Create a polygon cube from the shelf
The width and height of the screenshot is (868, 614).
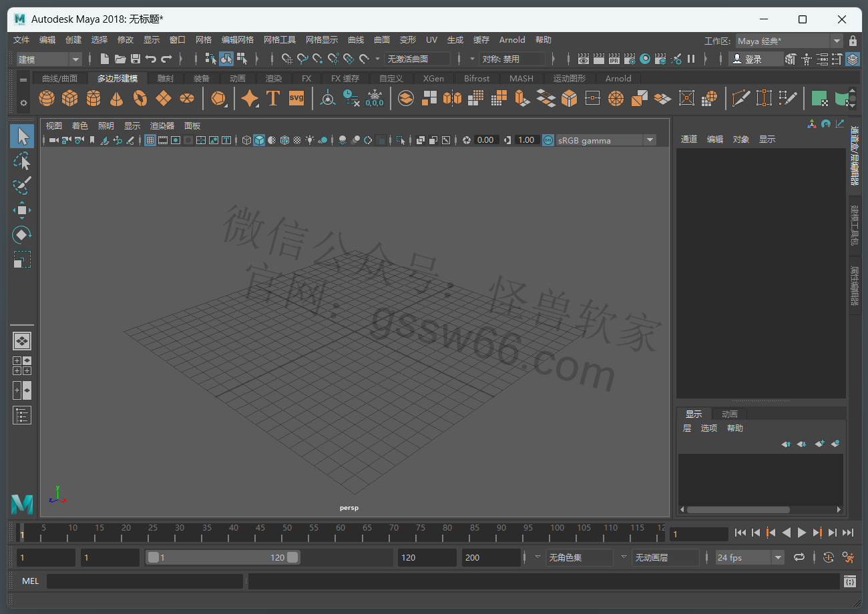point(69,99)
